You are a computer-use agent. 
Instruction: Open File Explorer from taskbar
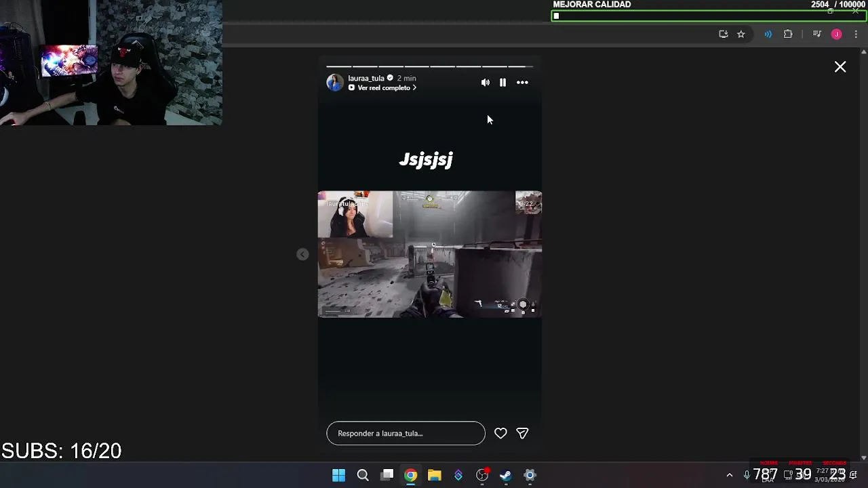point(435,475)
